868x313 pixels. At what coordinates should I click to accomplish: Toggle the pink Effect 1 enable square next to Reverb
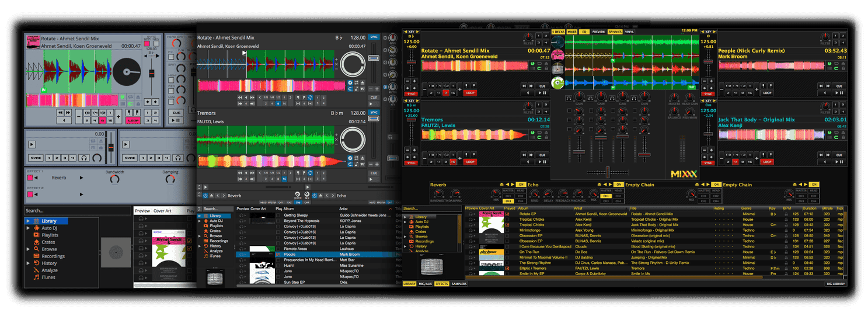[x=29, y=178]
